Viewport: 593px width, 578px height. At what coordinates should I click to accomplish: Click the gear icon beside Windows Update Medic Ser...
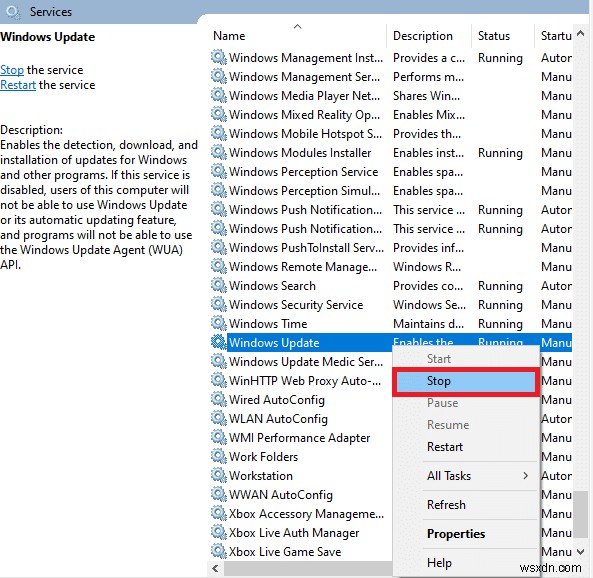pos(219,361)
